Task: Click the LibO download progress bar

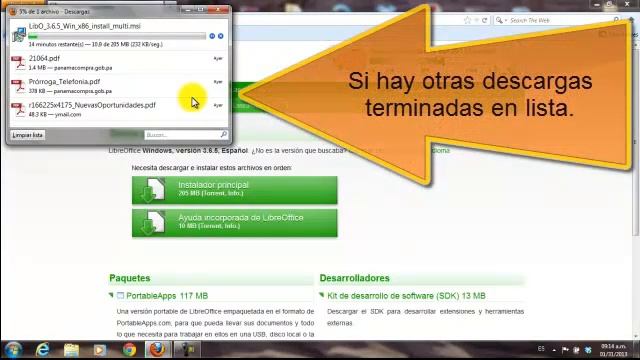Action: pyautogui.click(x=117, y=36)
